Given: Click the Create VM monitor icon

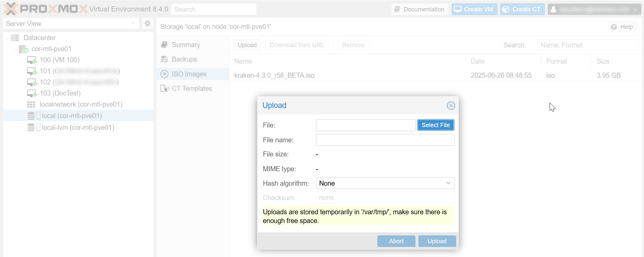Looking at the screenshot, I should [x=457, y=9].
